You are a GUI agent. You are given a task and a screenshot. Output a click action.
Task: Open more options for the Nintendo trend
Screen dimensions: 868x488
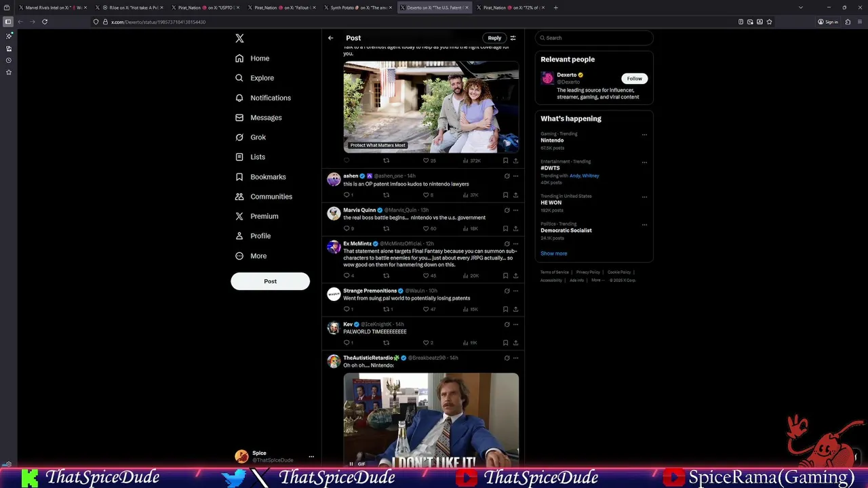tap(644, 135)
